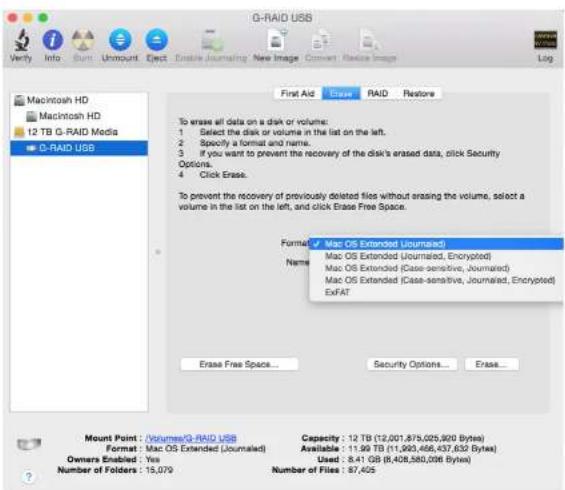
Task: Go to the Restore tab
Action: [x=419, y=94]
